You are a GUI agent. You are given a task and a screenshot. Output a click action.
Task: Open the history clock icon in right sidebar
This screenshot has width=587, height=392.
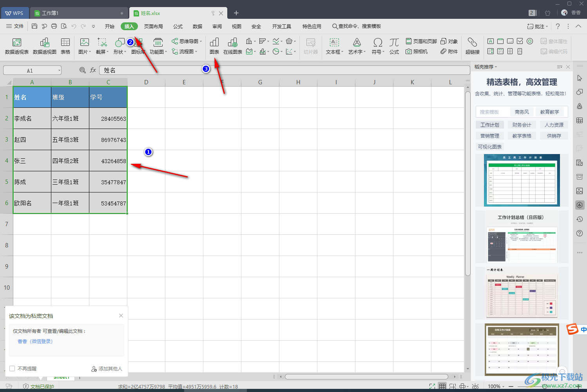[580, 219]
